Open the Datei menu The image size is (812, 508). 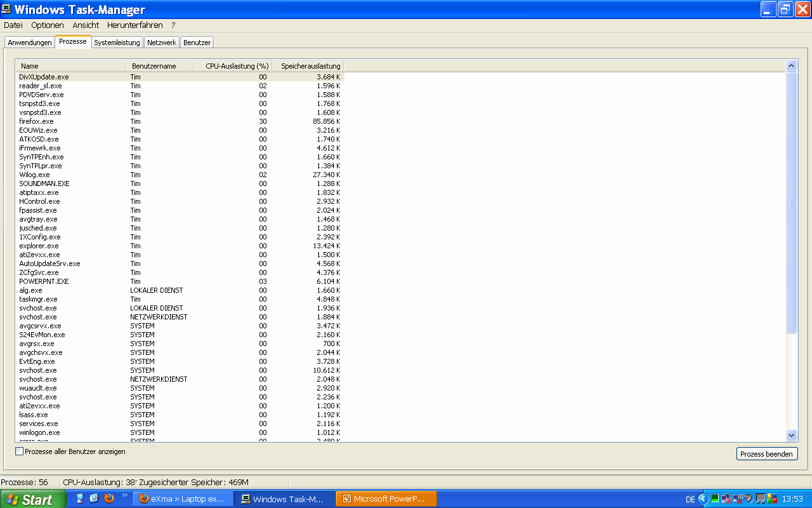click(13, 25)
